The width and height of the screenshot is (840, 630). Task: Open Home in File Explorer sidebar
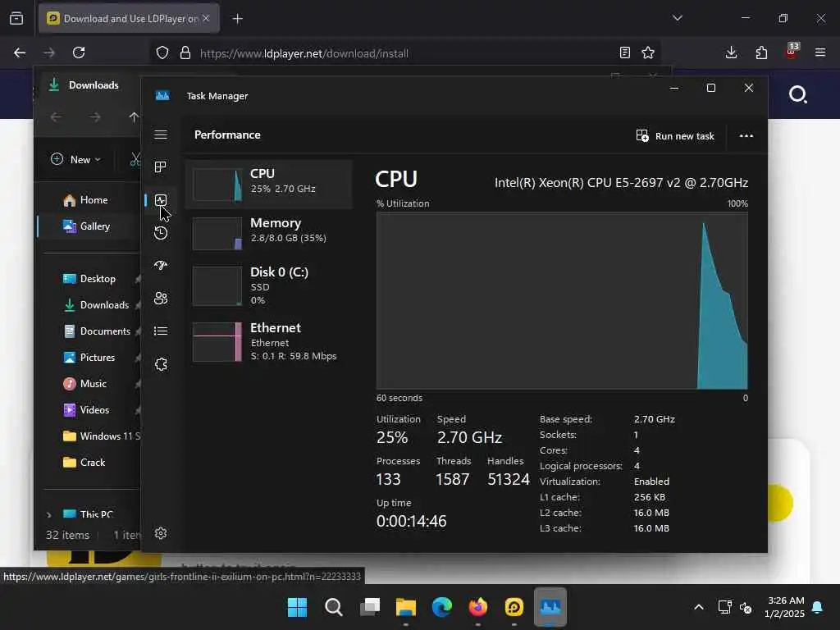click(85, 200)
